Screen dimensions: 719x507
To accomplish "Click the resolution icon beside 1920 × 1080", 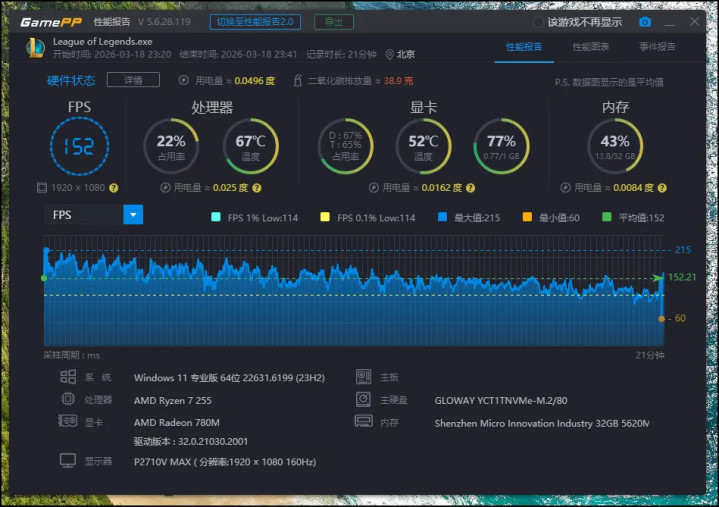I will [x=42, y=187].
